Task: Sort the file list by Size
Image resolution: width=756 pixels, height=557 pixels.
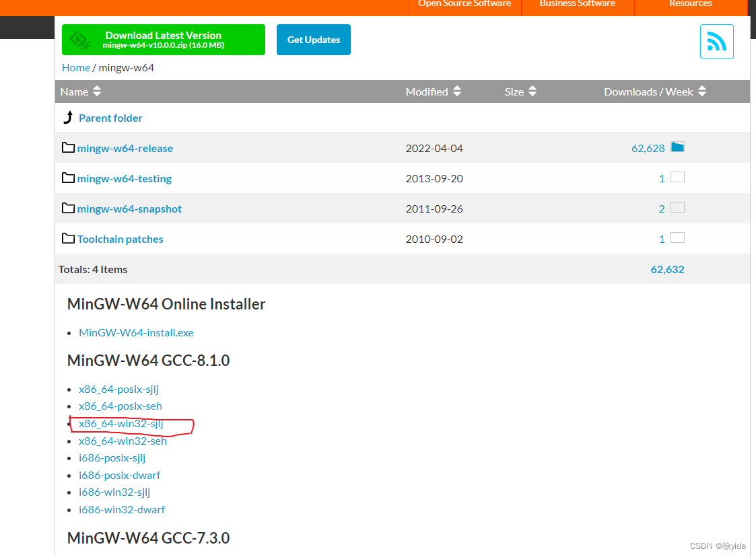Action: (520, 91)
